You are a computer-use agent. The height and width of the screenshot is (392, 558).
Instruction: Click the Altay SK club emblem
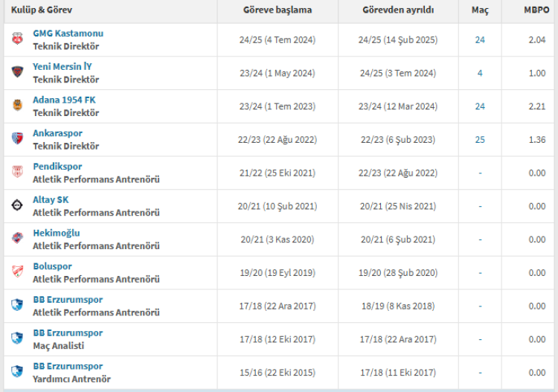(x=17, y=205)
